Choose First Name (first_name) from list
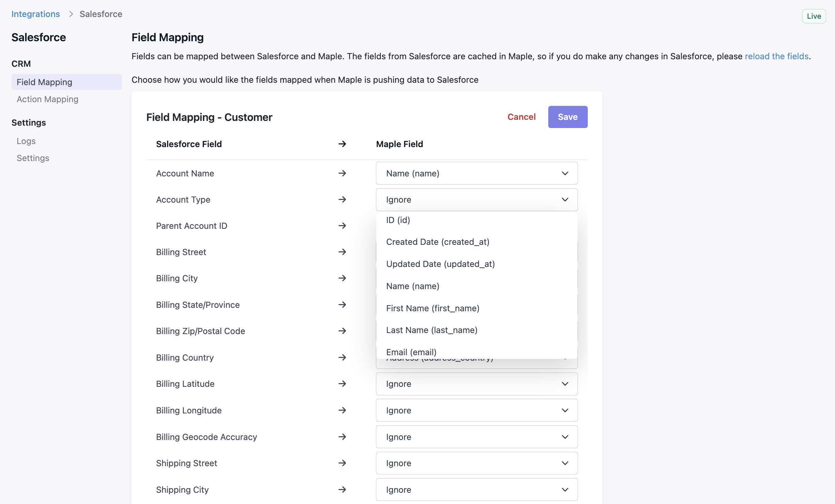This screenshot has width=835, height=504. (432, 308)
